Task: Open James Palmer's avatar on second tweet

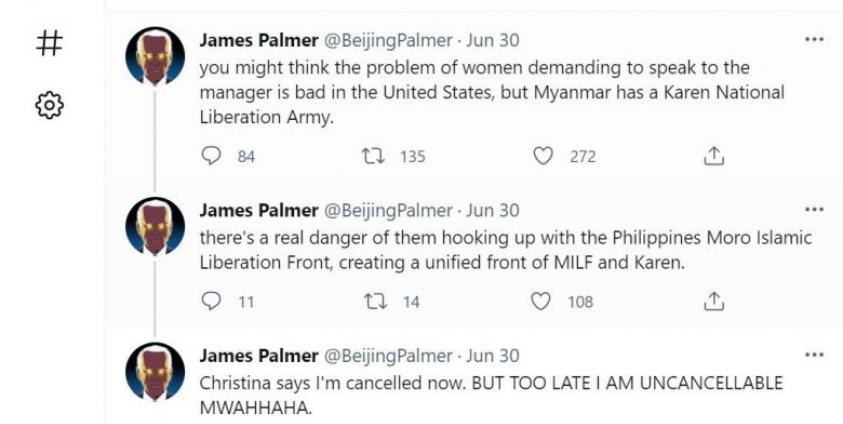Action: click(154, 226)
